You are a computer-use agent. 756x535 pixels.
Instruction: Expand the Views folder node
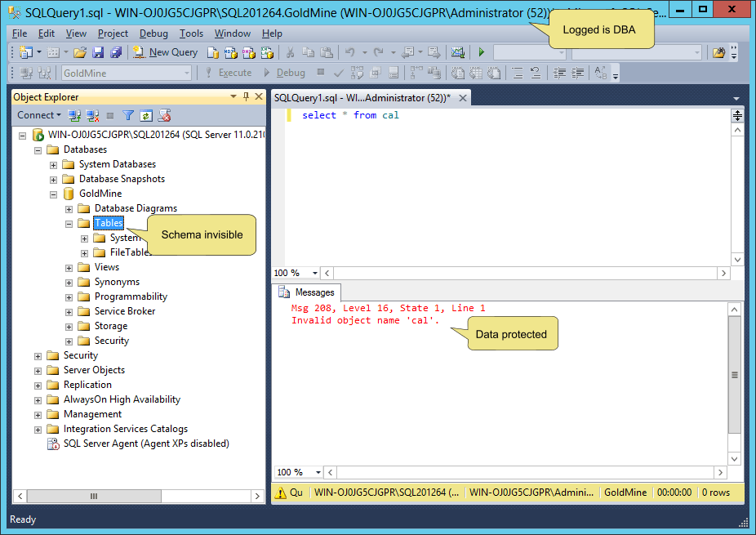[69, 267]
